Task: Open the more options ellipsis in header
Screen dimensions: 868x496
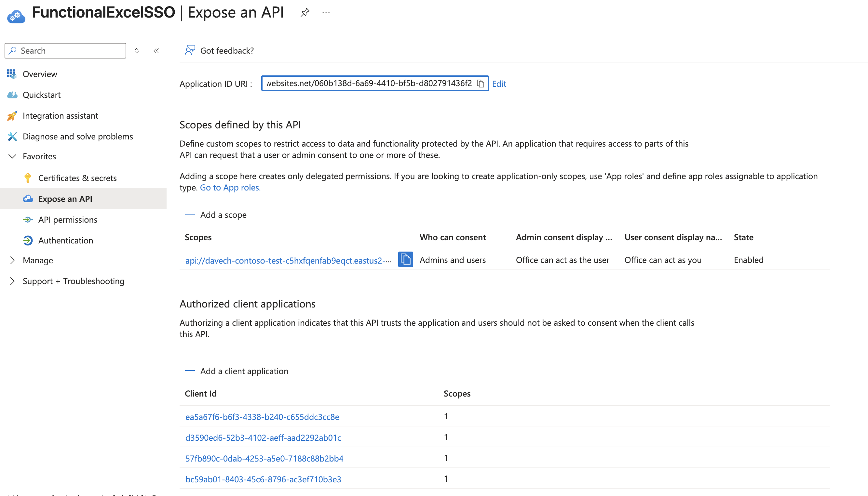Action: pyautogui.click(x=326, y=13)
